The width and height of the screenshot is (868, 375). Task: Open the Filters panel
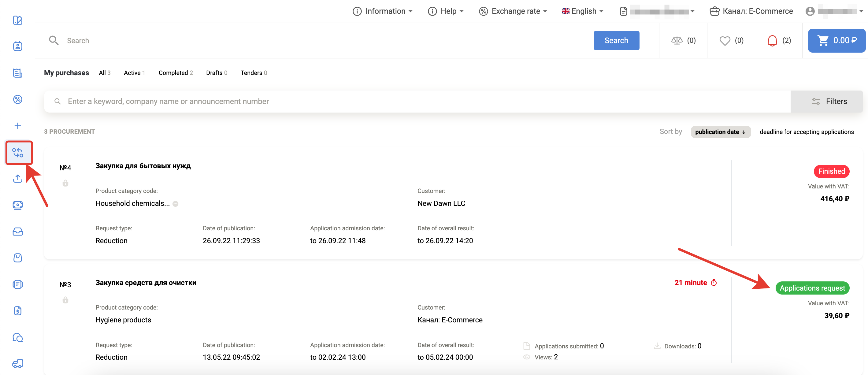(x=826, y=102)
